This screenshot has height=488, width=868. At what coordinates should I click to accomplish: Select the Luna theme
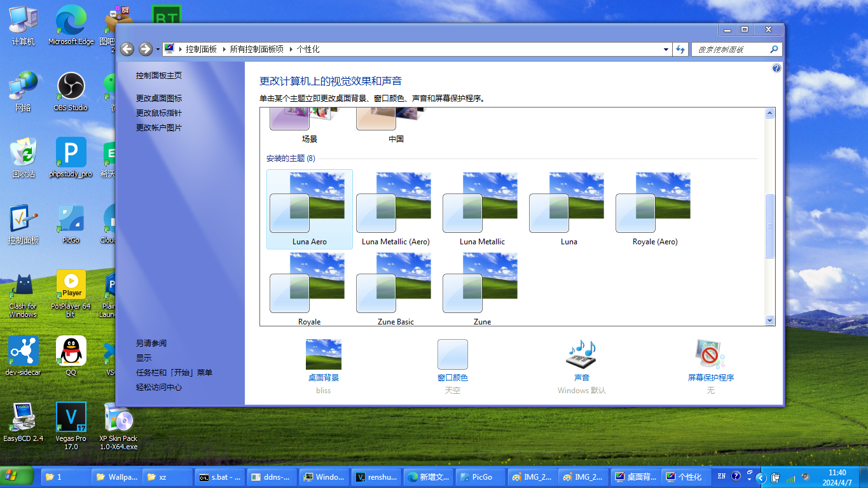(x=568, y=209)
